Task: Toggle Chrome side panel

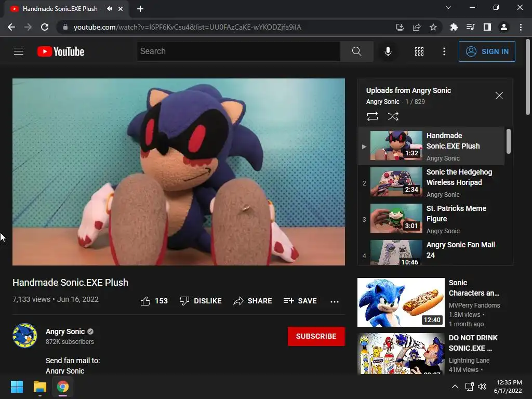Action: tap(487, 27)
